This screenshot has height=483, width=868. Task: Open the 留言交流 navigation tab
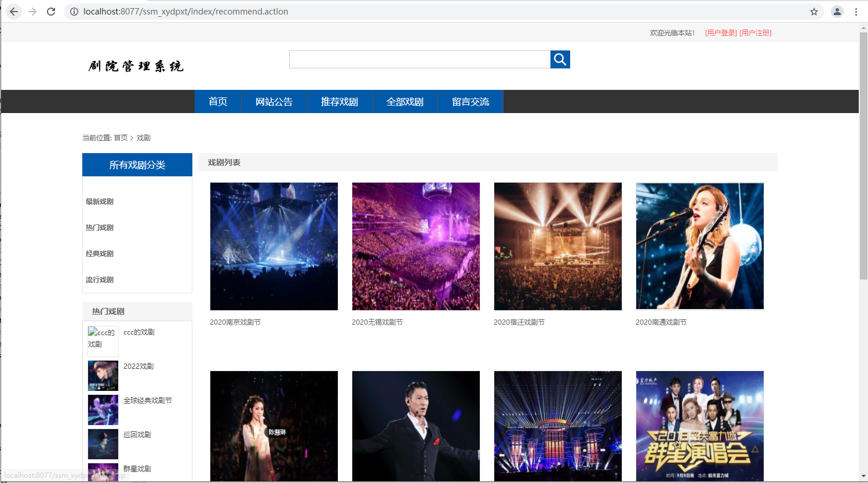point(471,101)
